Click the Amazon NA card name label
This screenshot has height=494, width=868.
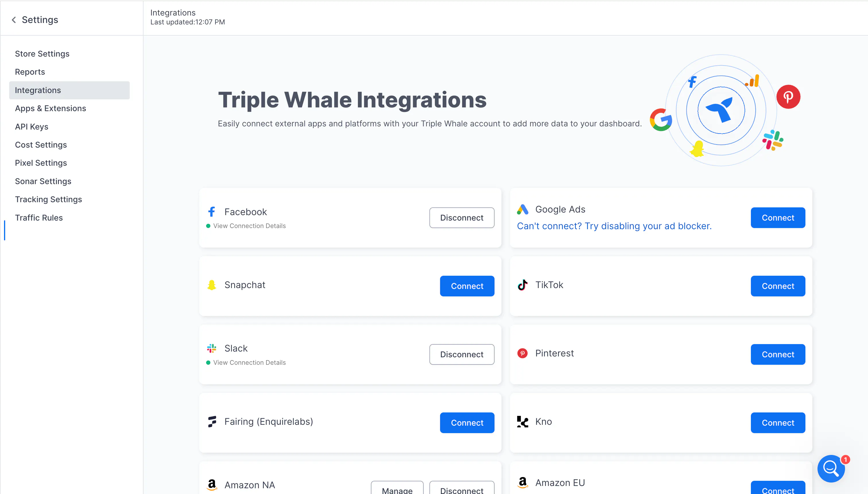(249, 485)
